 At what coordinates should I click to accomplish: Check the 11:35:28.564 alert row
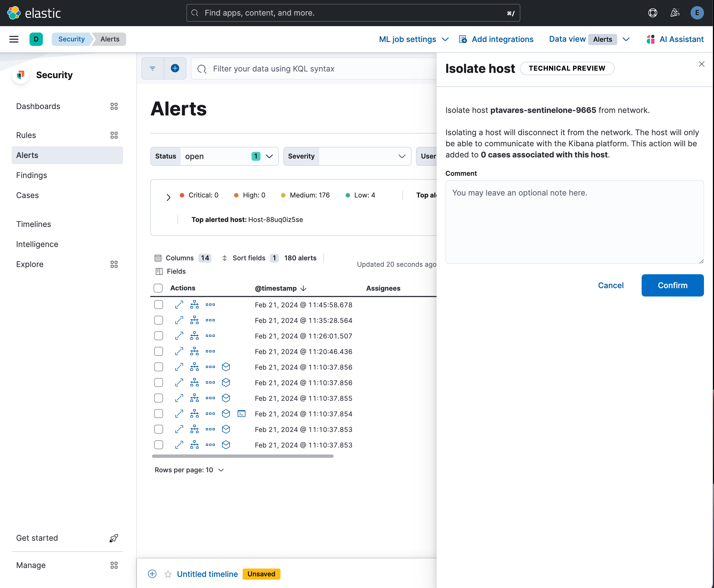(x=158, y=320)
